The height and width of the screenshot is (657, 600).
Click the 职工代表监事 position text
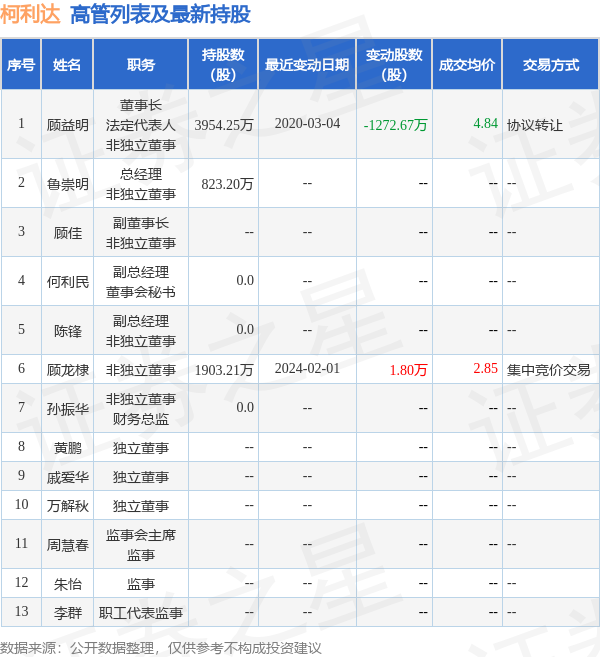(140, 613)
